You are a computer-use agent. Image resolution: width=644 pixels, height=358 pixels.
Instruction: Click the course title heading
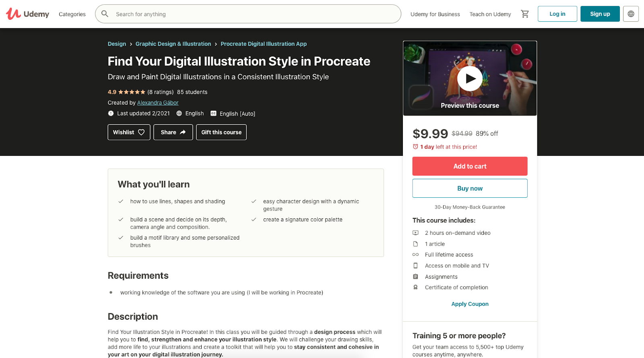tap(239, 61)
